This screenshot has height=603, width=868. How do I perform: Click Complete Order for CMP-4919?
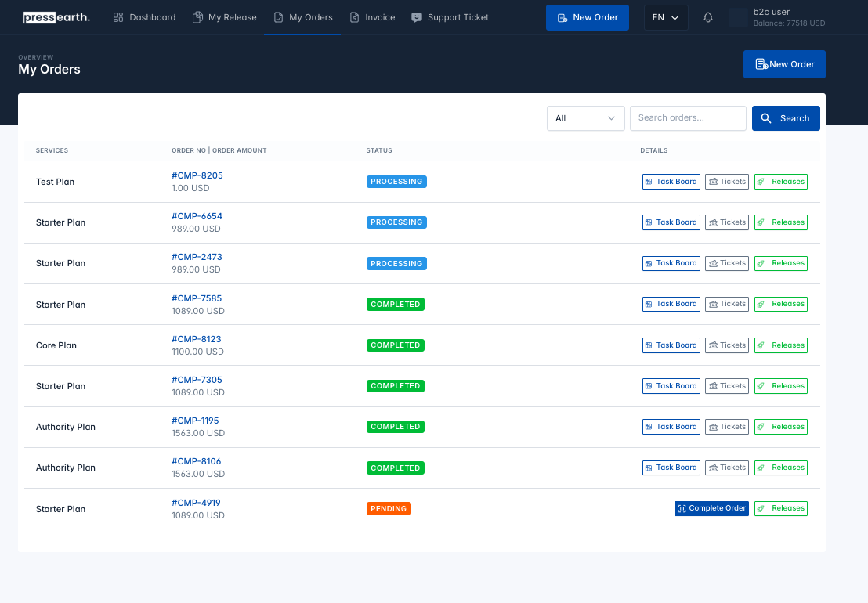(x=711, y=508)
